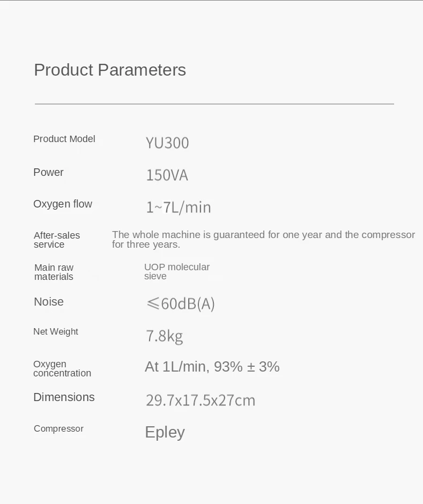The width and height of the screenshot is (423, 504).
Task: Click the After-sales service label
Action: pos(57,240)
